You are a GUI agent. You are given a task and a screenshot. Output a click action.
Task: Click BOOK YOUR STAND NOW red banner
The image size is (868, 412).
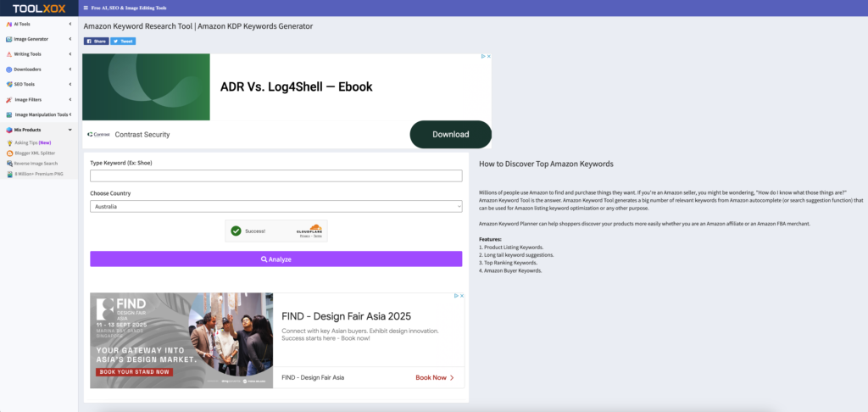coord(135,372)
